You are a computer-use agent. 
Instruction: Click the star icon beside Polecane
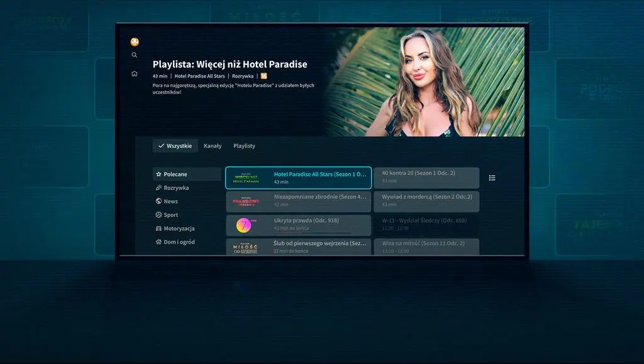(158, 174)
